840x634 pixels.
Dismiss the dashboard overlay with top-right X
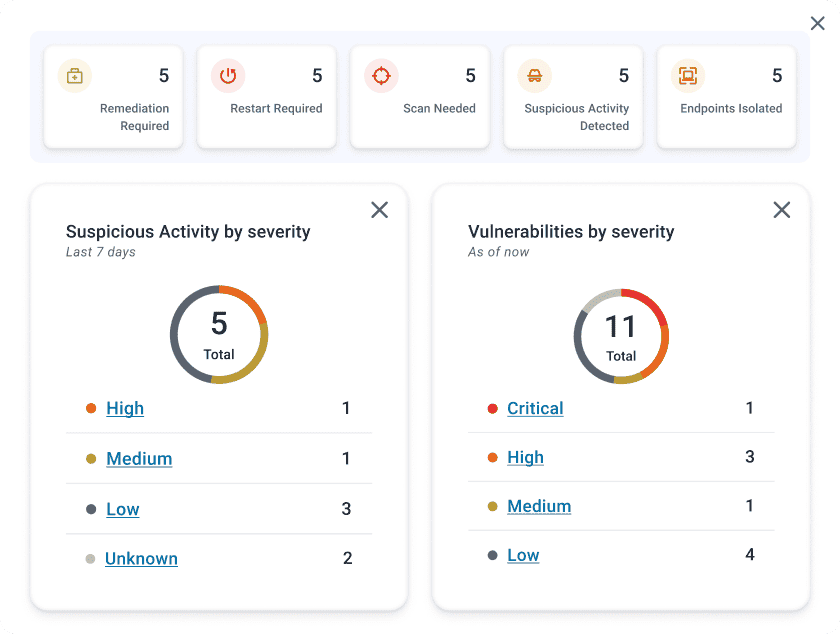click(x=817, y=24)
